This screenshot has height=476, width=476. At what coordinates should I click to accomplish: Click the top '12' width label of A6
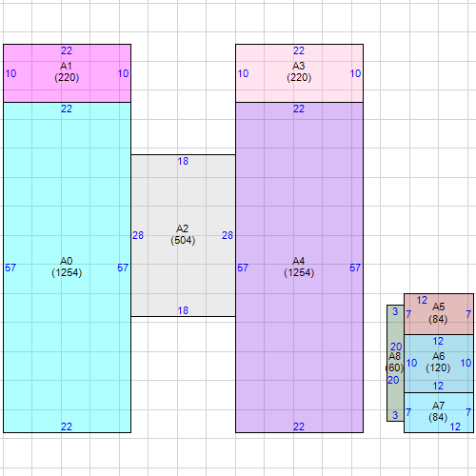point(438,341)
